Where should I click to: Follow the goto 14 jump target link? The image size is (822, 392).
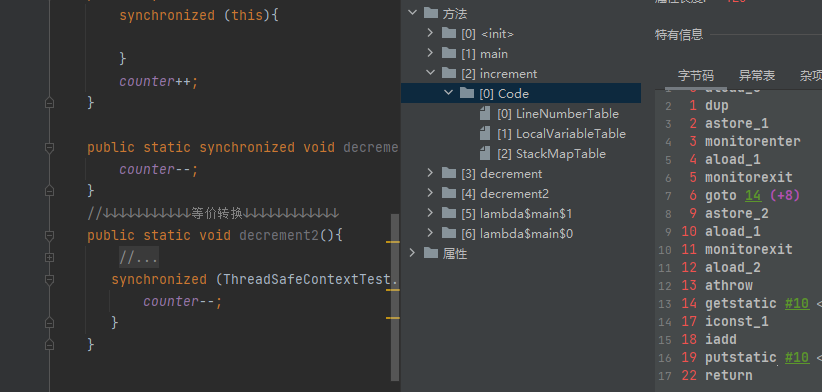[x=753, y=195]
